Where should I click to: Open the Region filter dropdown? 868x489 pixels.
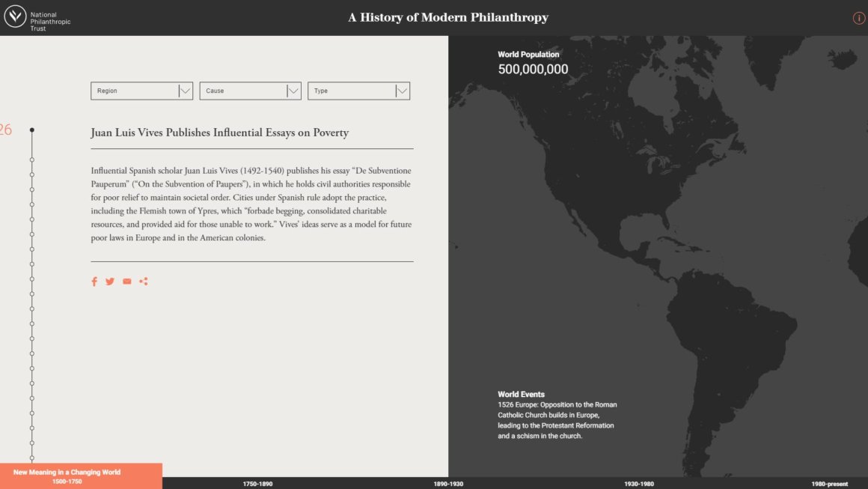[x=141, y=91]
